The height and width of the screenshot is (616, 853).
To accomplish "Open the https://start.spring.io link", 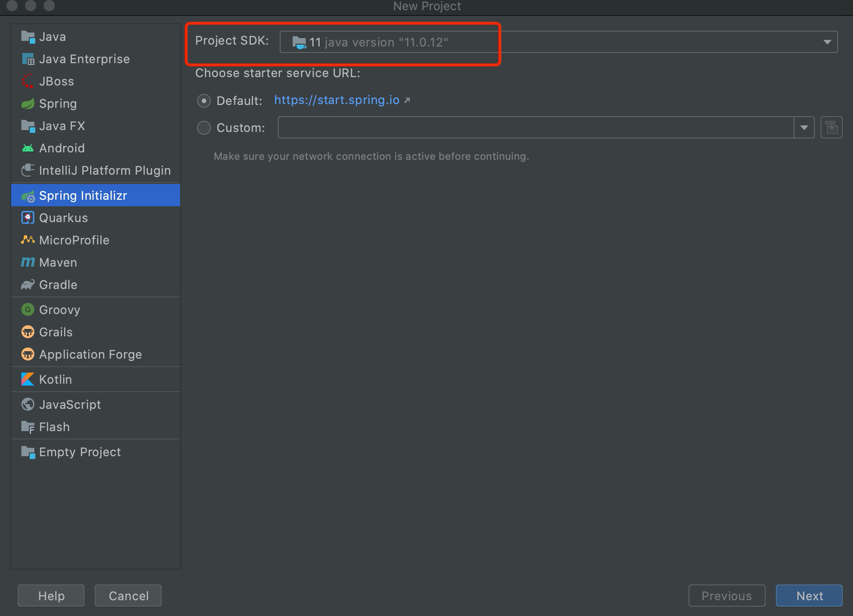I will pos(337,100).
